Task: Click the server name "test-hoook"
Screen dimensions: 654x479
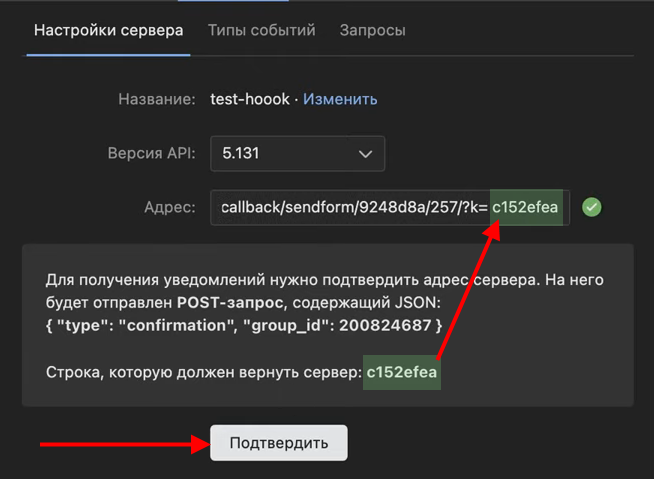Action: point(250,99)
